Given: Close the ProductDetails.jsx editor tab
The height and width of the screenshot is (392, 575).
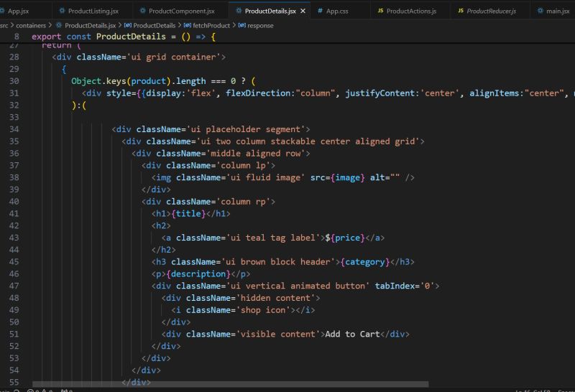Looking at the screenshot, I should click(x=303, y=11).
